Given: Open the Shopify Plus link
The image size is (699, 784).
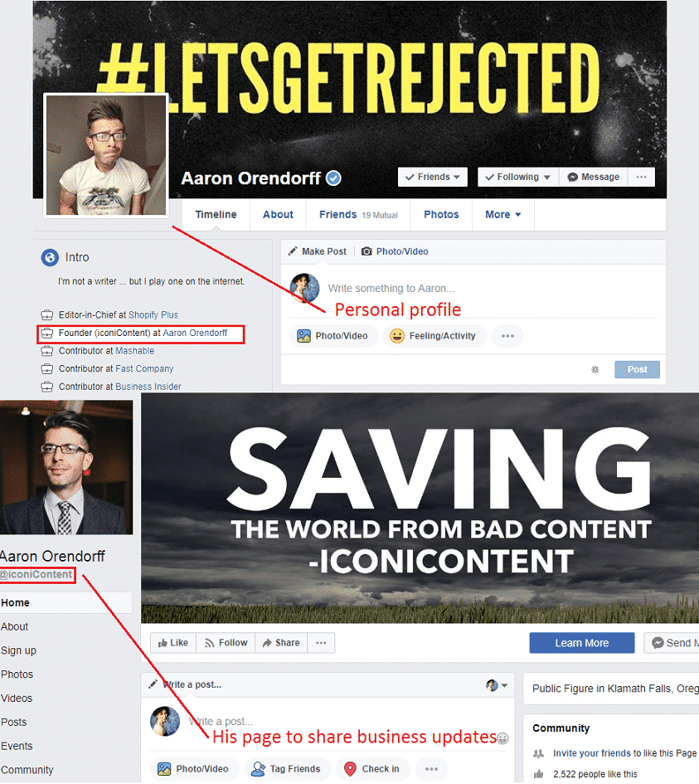Looking at the screenshot, I should tap(153, 315).
